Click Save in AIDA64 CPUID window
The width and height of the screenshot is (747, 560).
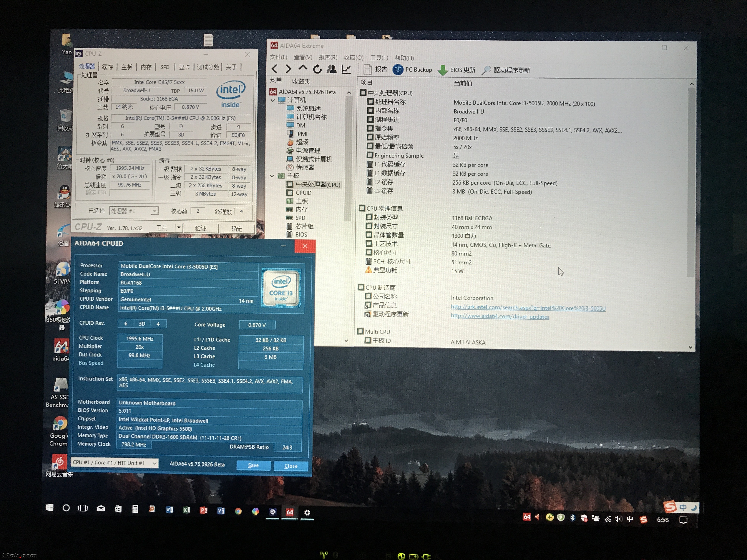[x=253, y=466]
